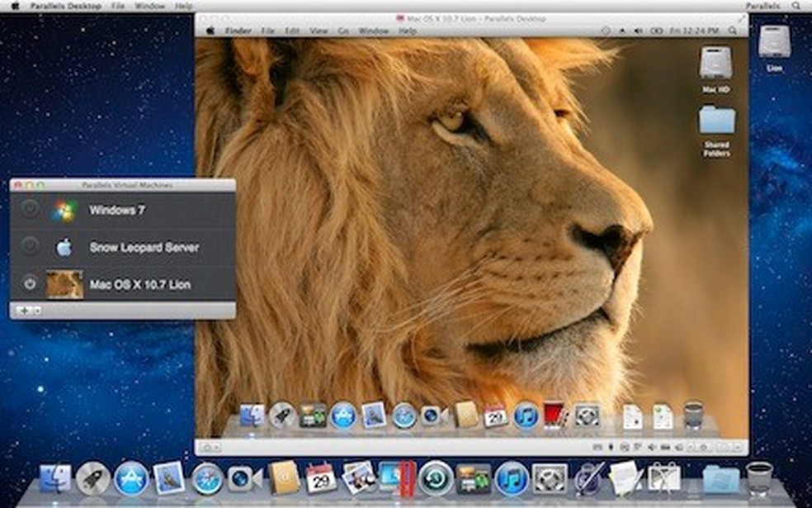Open the Go menu in the guest Finder

342,28
